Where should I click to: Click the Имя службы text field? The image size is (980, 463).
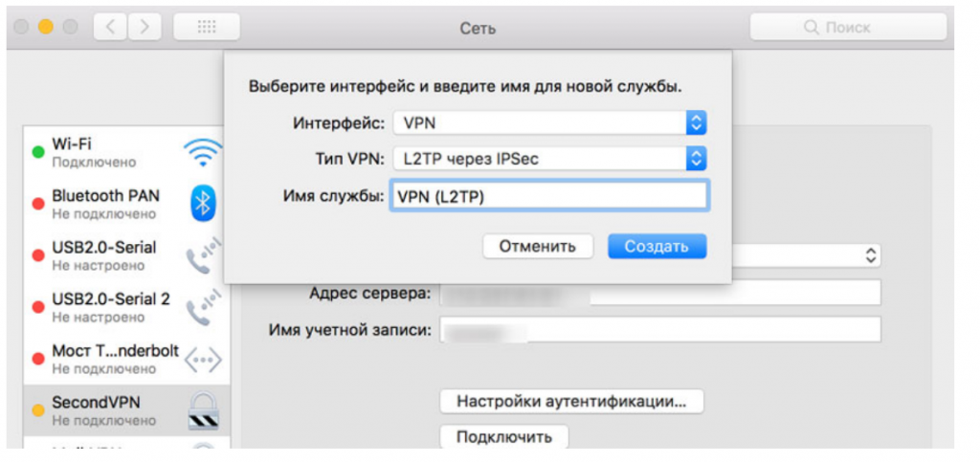[x=548, y=196]
